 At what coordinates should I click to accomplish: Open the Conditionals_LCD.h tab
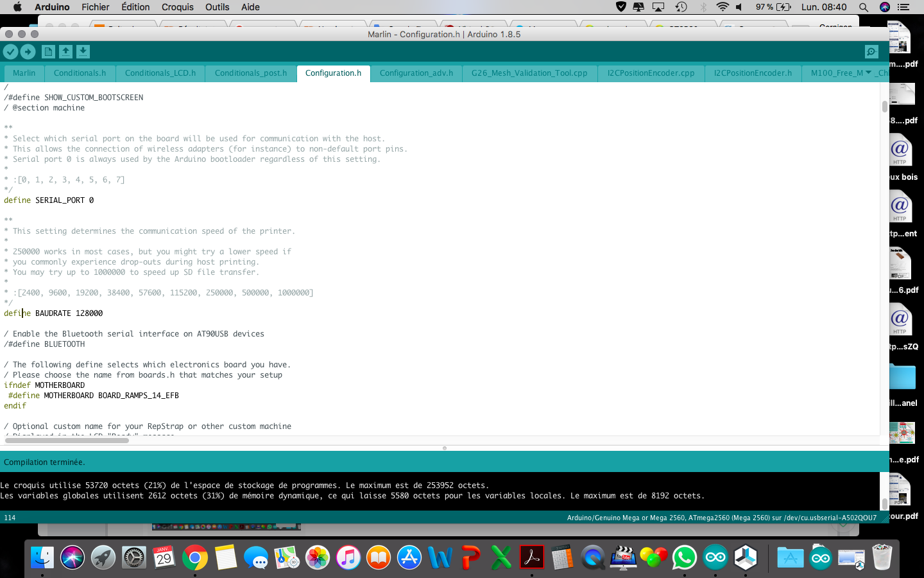(x=160, y=73)
